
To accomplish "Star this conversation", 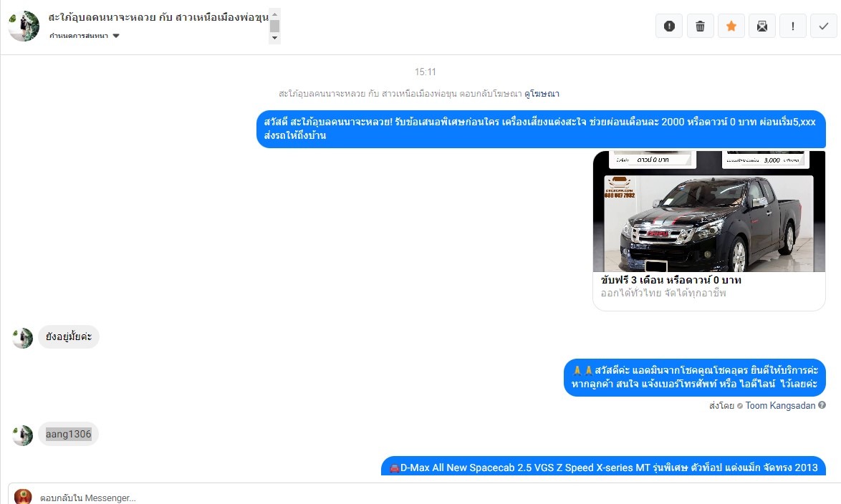I will pos(731,26).
